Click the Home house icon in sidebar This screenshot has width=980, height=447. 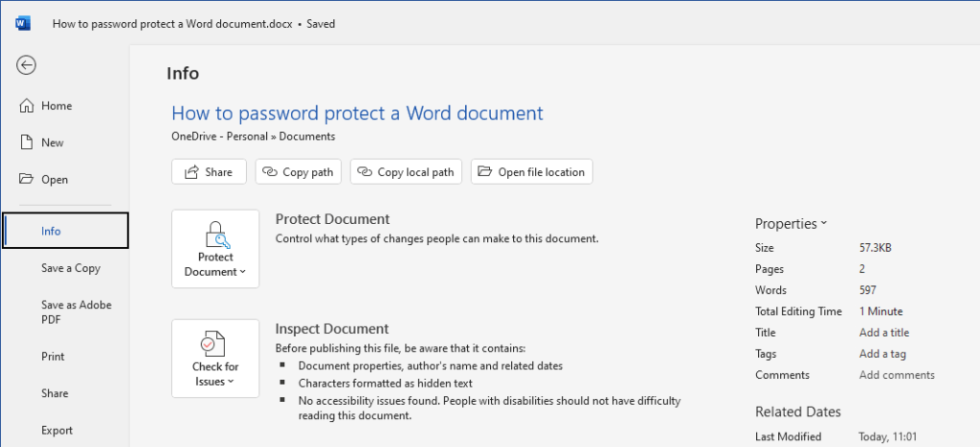[x=26, y=105]
